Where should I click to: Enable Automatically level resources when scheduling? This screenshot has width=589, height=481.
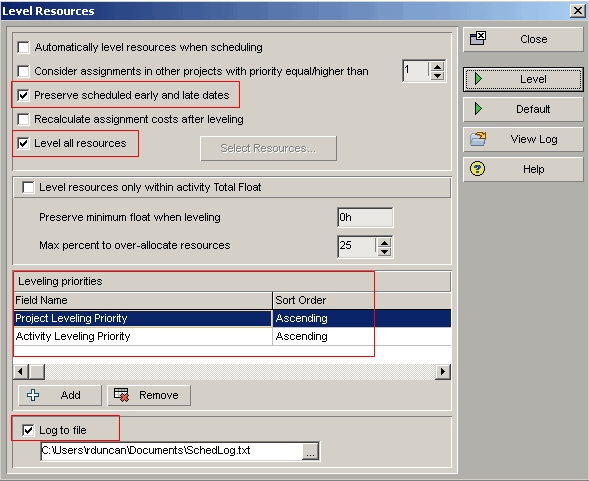tap(23, 47)
